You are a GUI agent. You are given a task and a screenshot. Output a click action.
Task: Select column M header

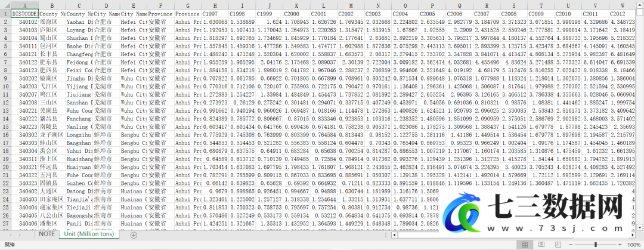coord(351,6)
